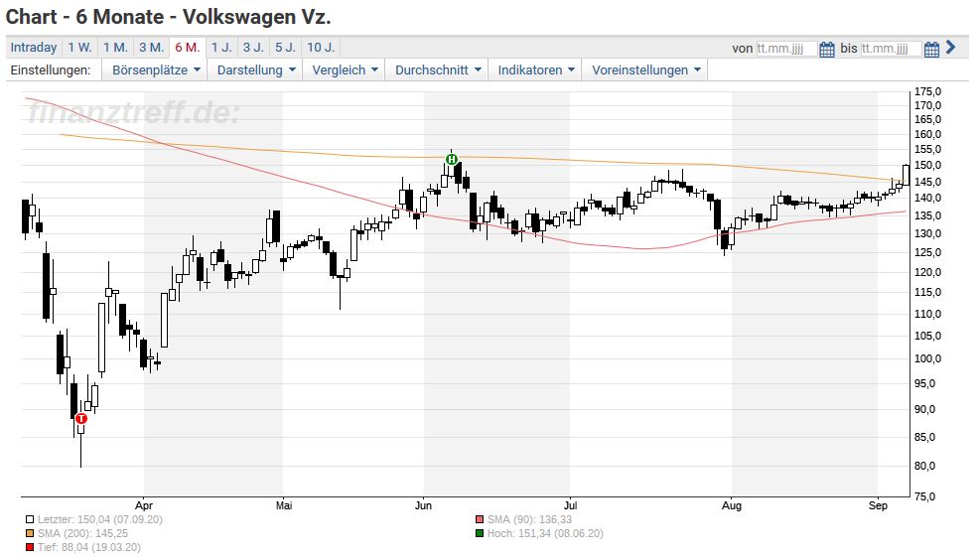Switch to Intraday chart tab

point(34,48)
